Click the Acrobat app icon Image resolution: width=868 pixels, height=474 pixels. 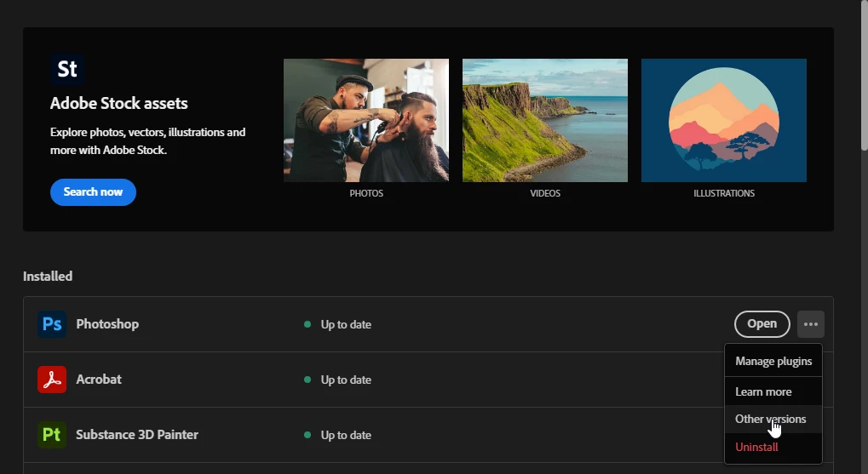point(52,380)
